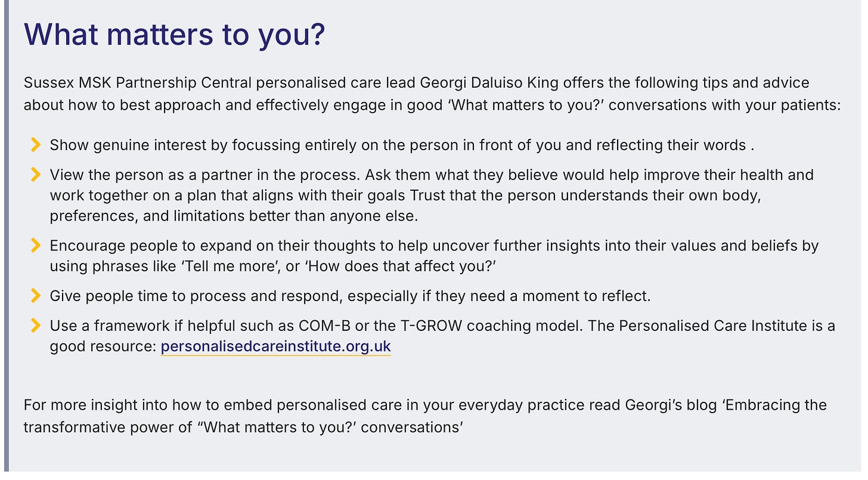Viewport: 868px width, 480px height.
Task: Open the personalisedcareinstitute.org.uk link
Action: point(275,346)
